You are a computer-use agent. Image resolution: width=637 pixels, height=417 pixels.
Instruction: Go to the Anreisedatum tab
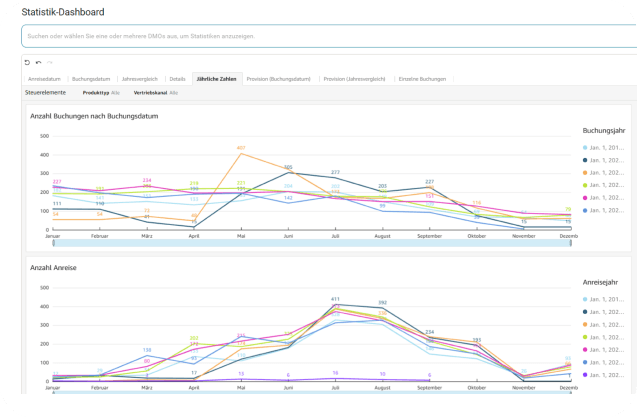45,78
